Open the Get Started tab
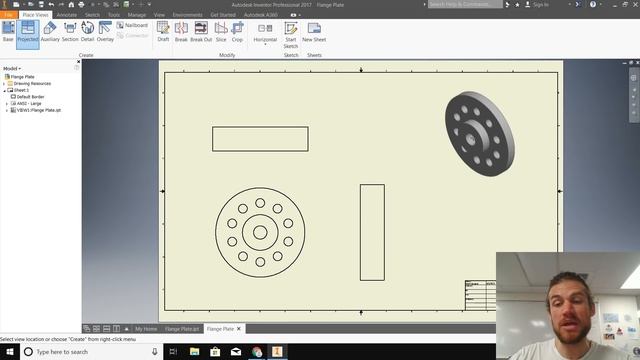Viewport: 640px width, 360px height. pos(223,15)
